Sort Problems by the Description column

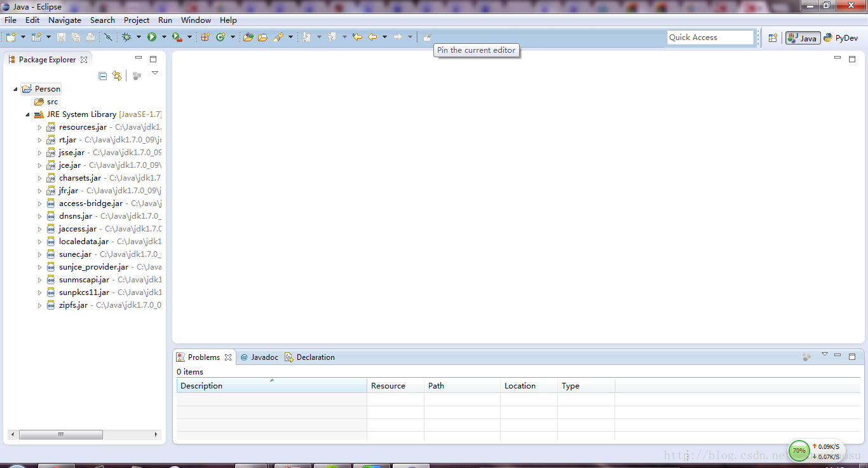(271, 385)
